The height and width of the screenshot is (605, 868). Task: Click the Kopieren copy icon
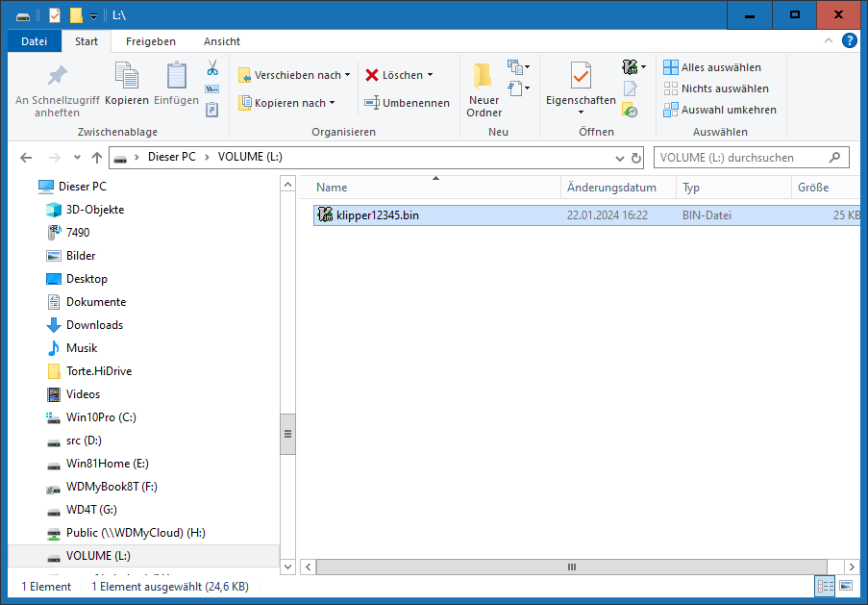click(127, 76)
